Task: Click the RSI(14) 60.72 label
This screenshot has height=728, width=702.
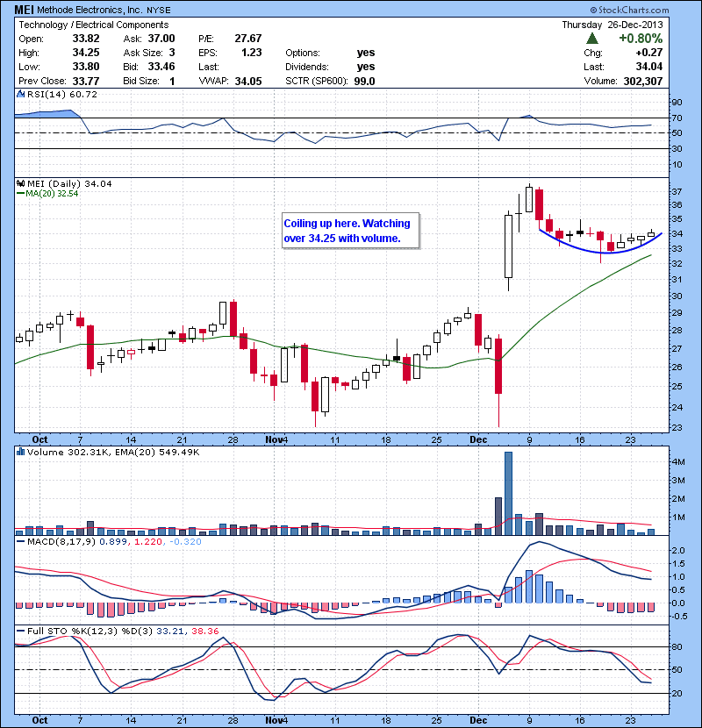Action: (x=62, y=94)
